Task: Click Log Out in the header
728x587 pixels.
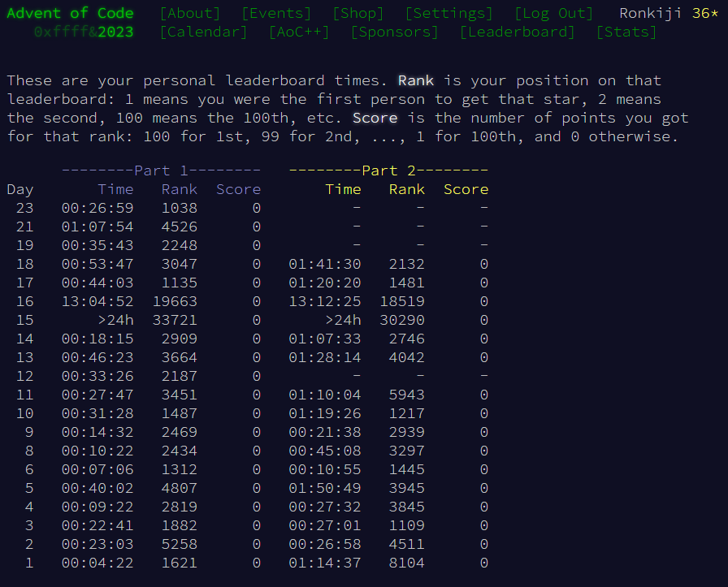Action: pos(553,13)
